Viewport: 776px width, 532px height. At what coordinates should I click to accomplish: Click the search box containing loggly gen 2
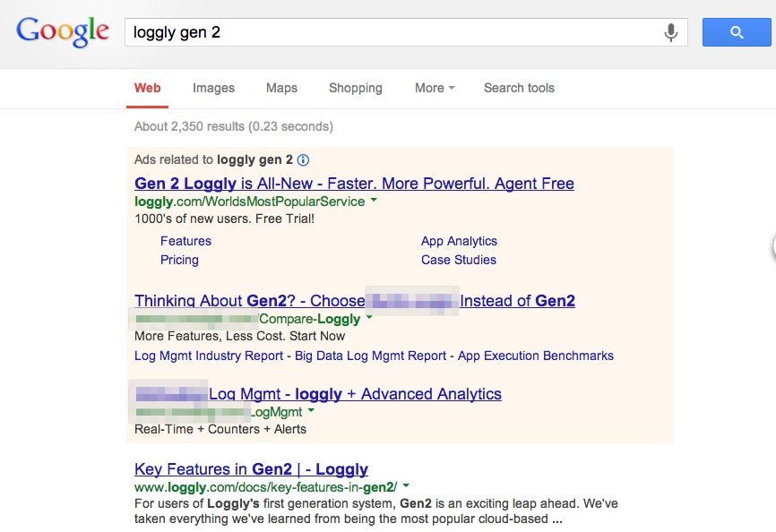click(394, 33)
